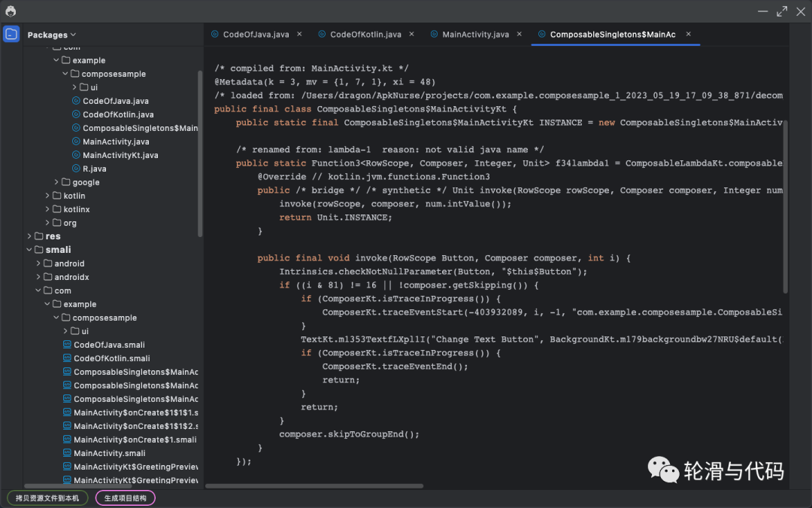Click the copy resources to local button

click(x=47, y=497)
